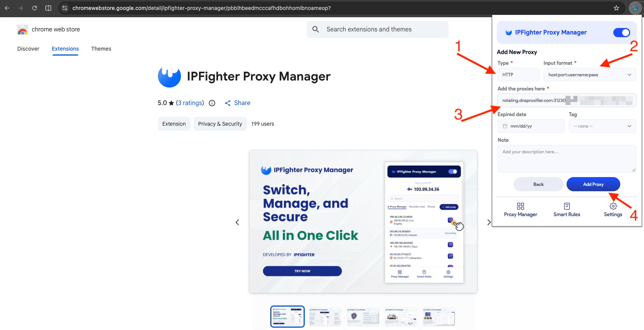This screenshot has height=330, width=644.
Task: Click the Privacy & Security chip
Action: pos(220,124)
